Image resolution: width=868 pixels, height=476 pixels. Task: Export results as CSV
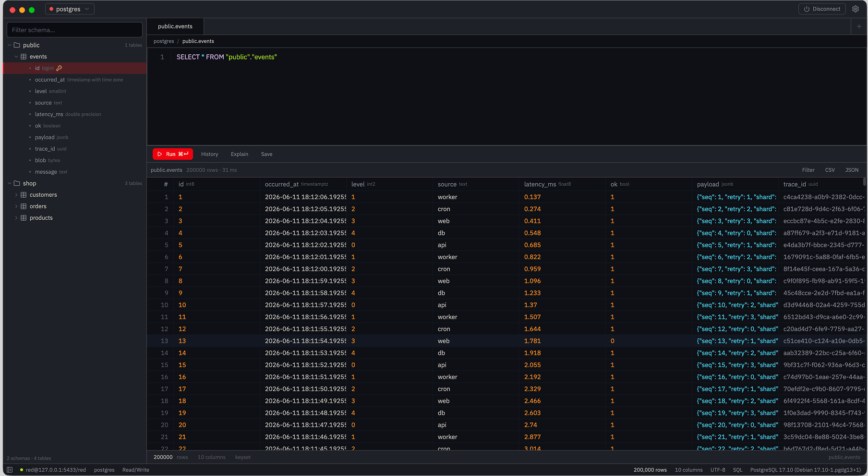(x=830, y=170)
